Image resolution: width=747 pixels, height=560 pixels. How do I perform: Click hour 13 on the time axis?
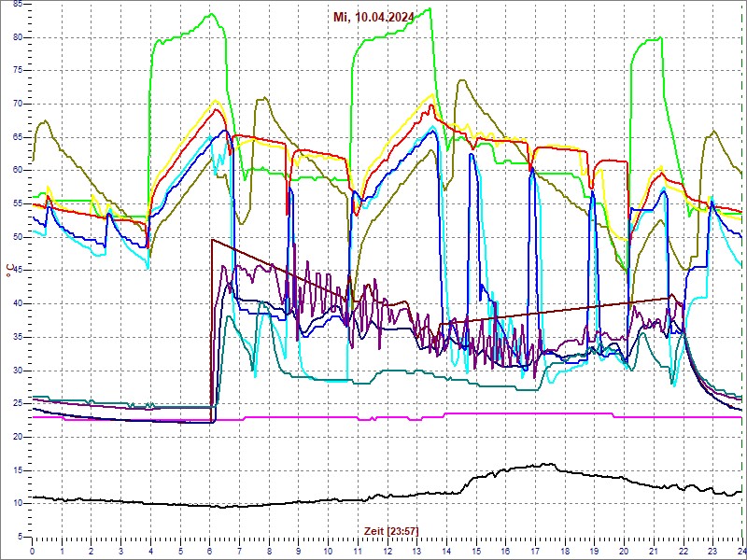416,551
